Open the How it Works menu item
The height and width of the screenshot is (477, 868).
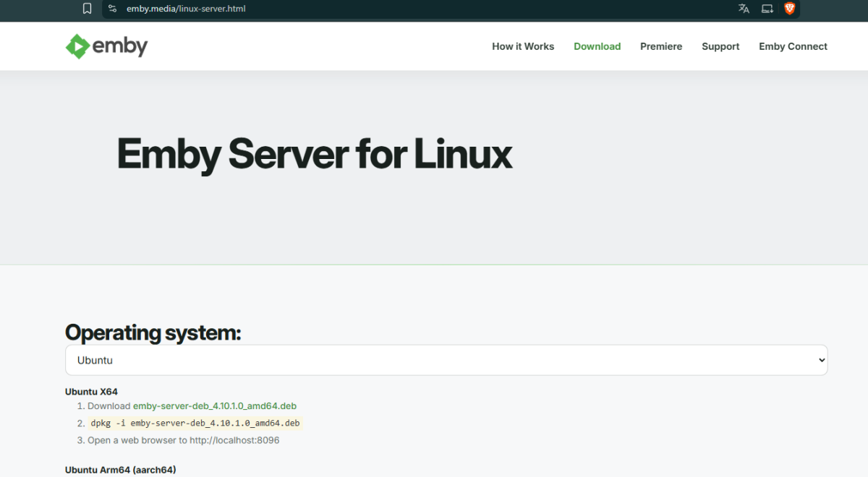(x=523, y=46)
